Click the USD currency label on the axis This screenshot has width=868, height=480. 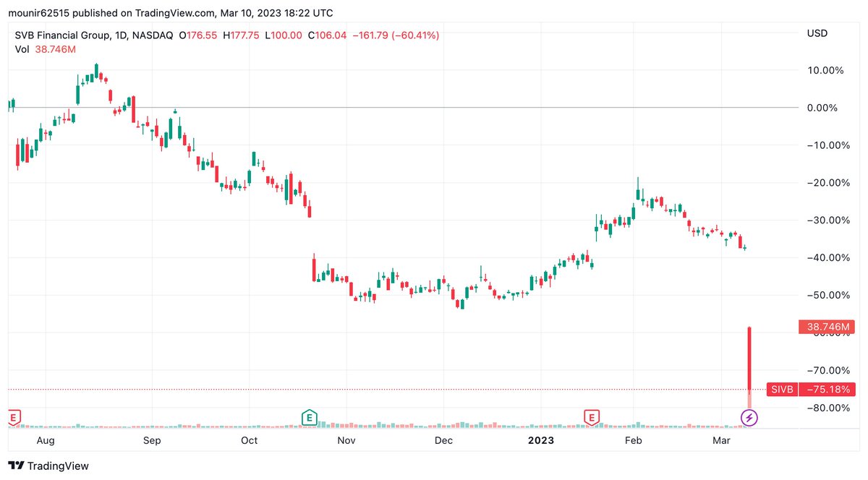click(817, 33)
